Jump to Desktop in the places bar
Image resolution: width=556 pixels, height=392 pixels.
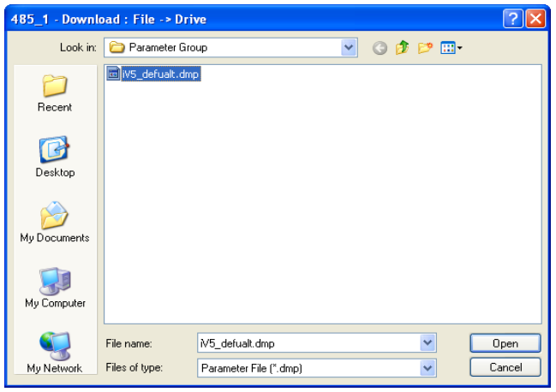tap(55, 158)
